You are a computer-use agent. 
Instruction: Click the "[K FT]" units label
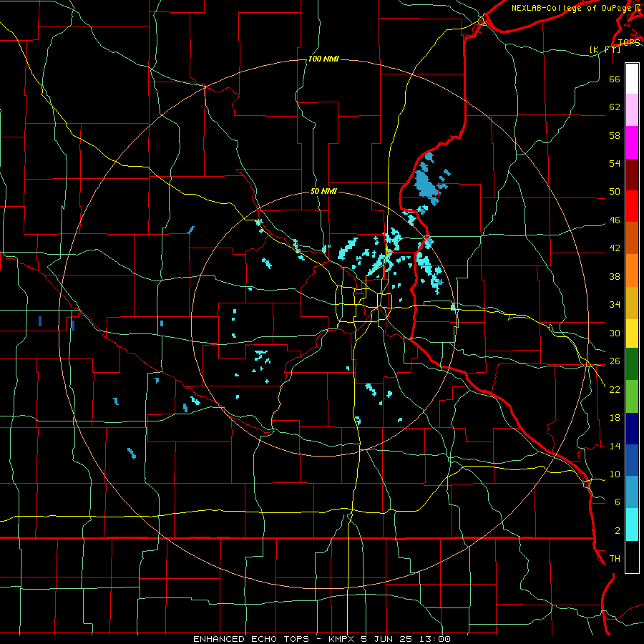click(x=605, y=49)
